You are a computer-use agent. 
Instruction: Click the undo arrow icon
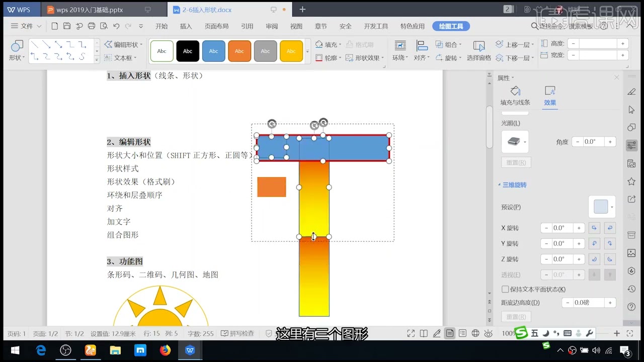116,26
